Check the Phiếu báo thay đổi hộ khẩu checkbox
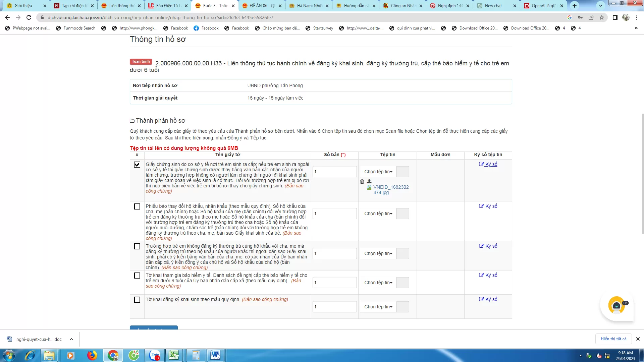The width and height of the screenshot is (644, 362). pyautogui.click(x=137, y=206)
